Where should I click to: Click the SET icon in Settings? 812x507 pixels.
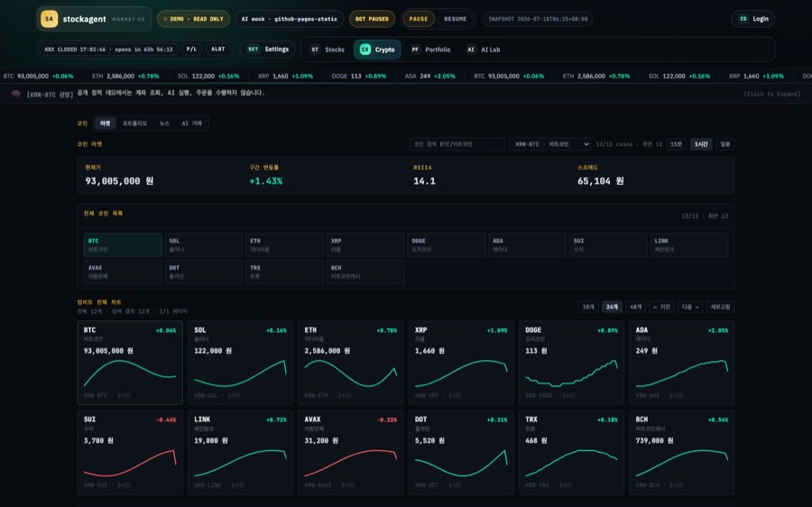253,50
